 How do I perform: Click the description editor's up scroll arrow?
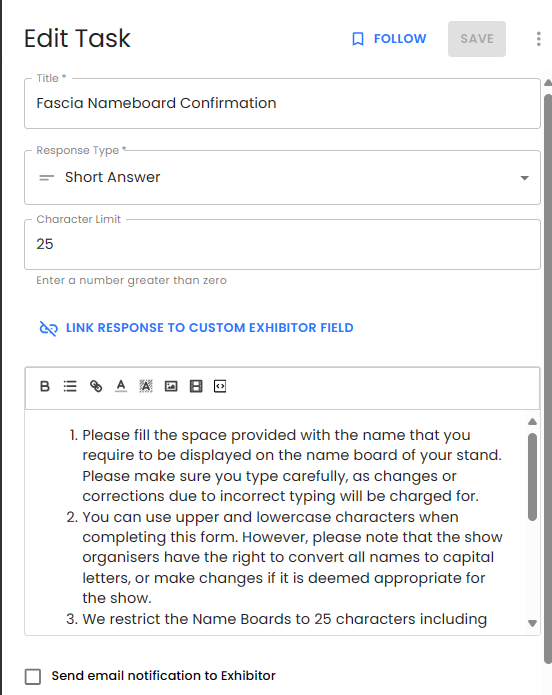(x=532, y=422)
